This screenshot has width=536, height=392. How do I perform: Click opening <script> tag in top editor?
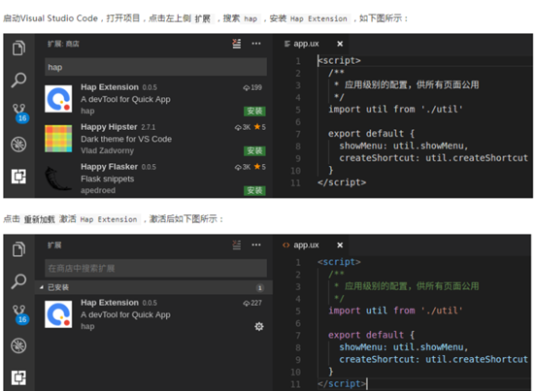pyautogui.click(x=339, y=60)
